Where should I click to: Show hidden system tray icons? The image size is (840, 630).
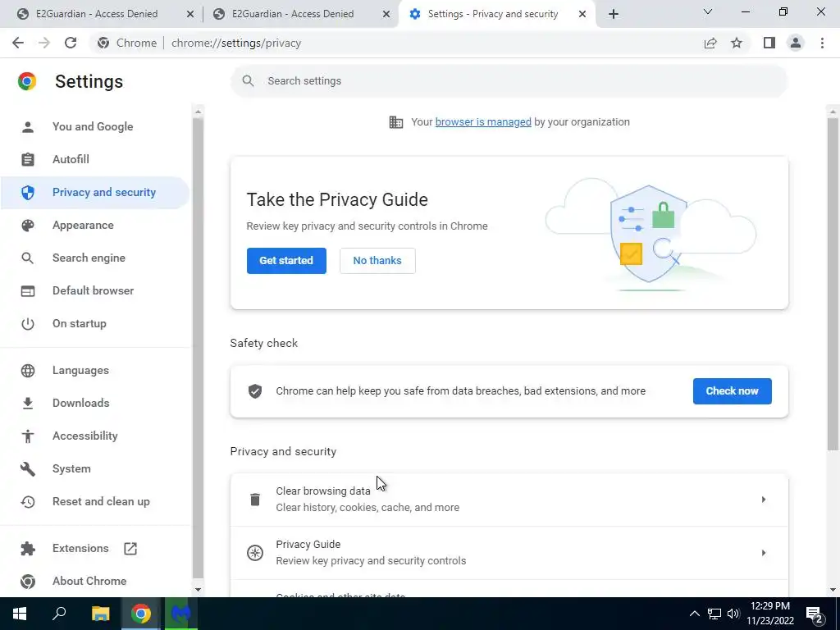click(694, 614)
